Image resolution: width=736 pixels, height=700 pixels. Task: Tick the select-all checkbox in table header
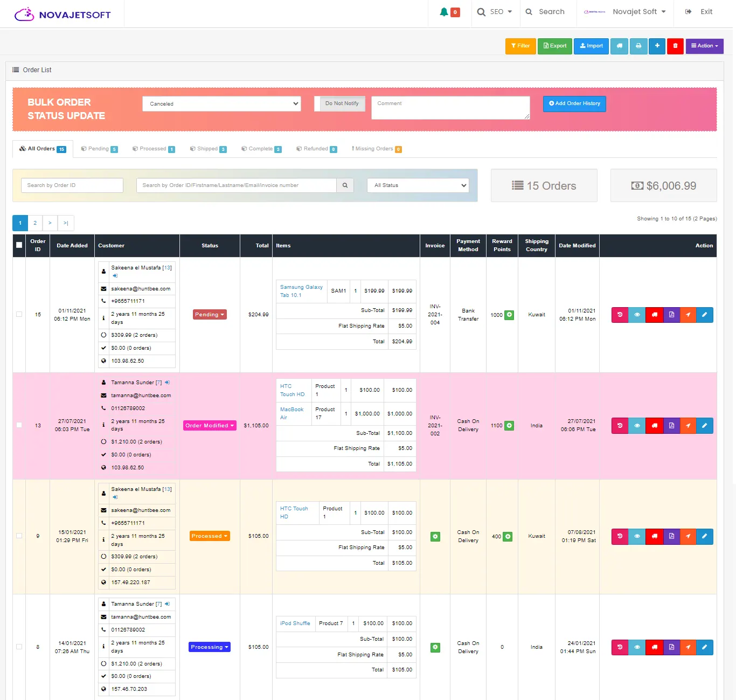pyautogui.click(x=19, y=245)
